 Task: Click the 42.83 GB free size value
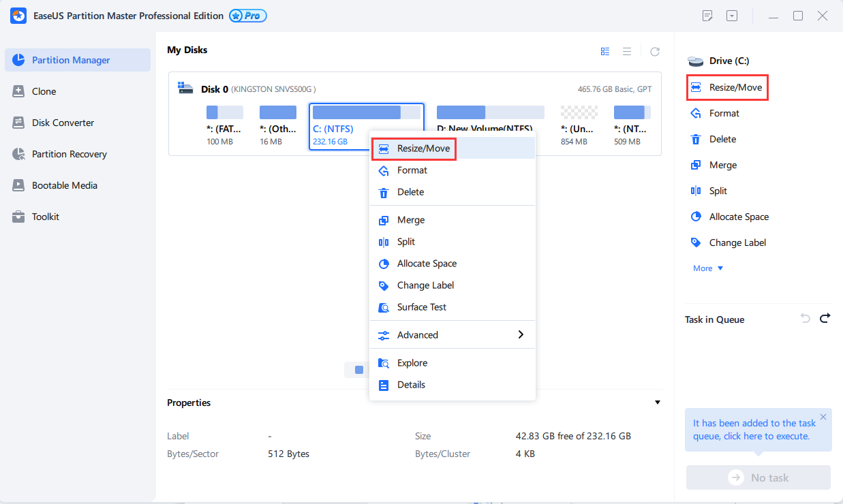tap(573, 436)
